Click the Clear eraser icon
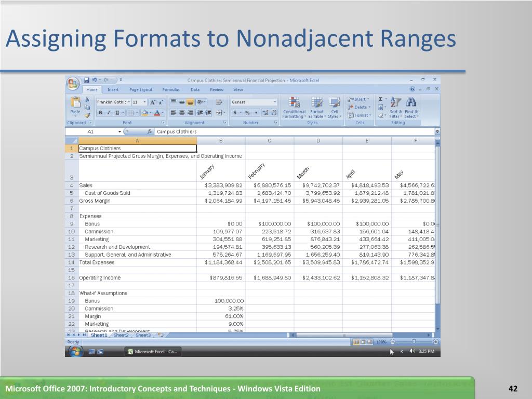Image resolution: width=532 pixels, height=399 pixels. (x=381, y=115)
